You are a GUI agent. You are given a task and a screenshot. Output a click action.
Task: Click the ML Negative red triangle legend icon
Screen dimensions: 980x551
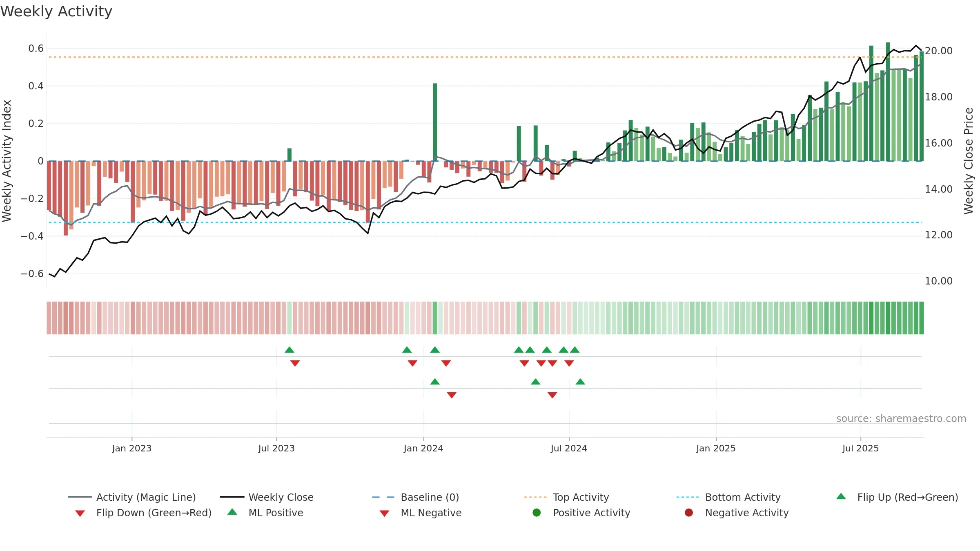385,513
